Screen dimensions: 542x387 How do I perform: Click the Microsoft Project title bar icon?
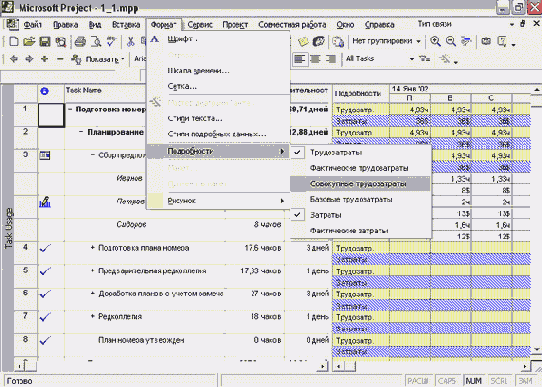click(8, 7)
